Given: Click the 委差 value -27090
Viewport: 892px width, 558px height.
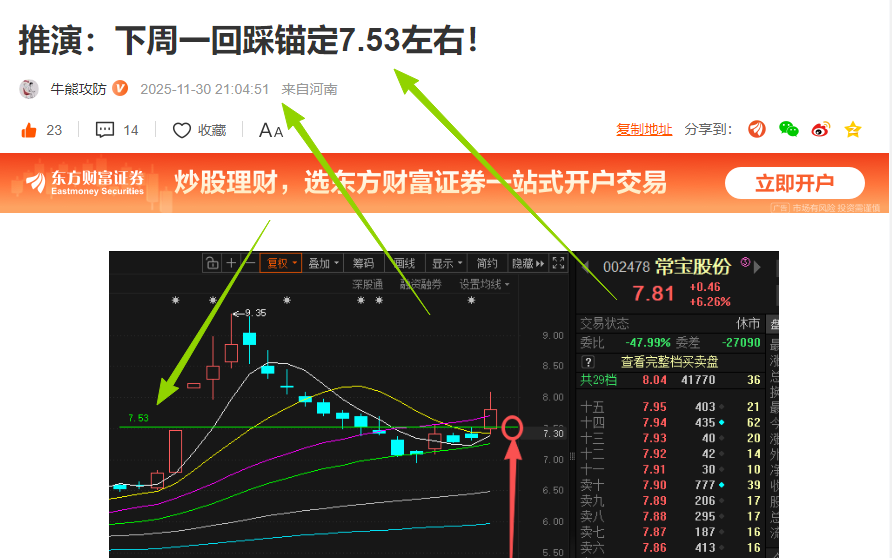Looking at the screenshot, I should click(741, 342).
